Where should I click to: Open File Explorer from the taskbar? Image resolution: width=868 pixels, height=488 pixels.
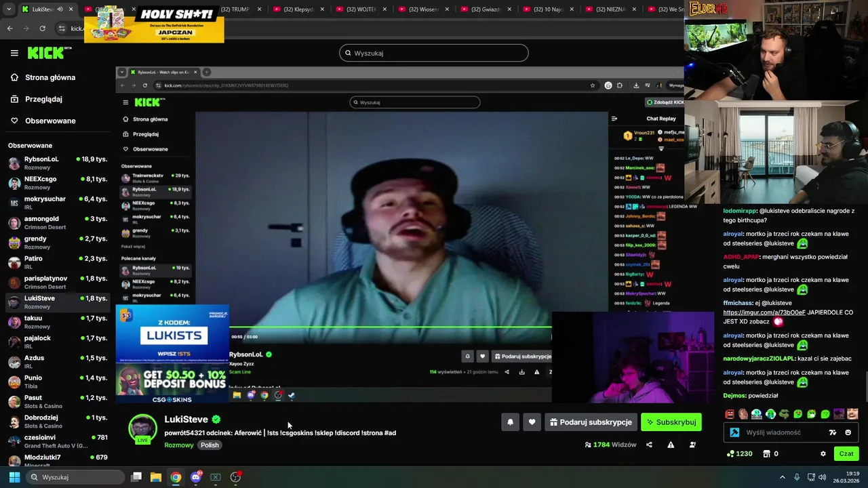156,477
